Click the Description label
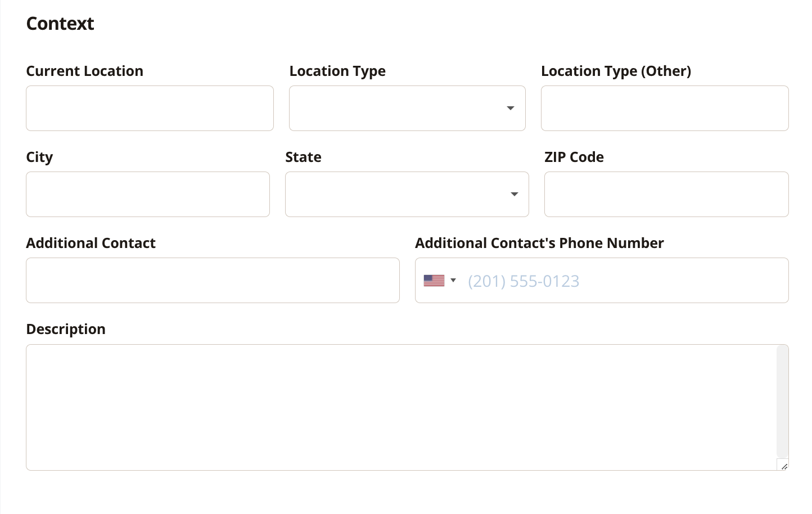Image resolution: width=812 pixels, height=514 pixels. 66,330
